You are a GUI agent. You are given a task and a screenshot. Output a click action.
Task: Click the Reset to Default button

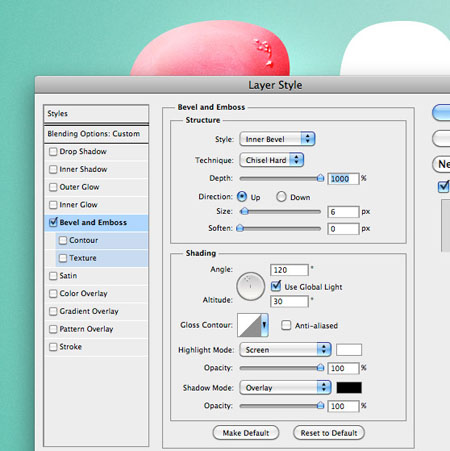329,433
